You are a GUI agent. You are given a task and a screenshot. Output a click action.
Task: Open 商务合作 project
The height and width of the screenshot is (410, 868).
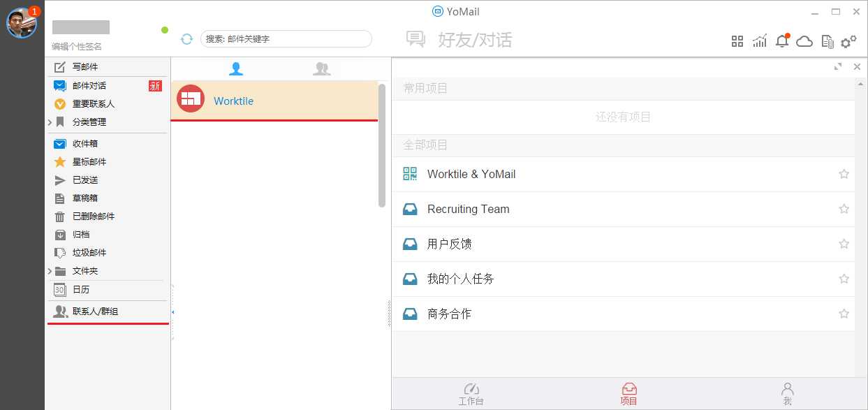coord(623,314)
